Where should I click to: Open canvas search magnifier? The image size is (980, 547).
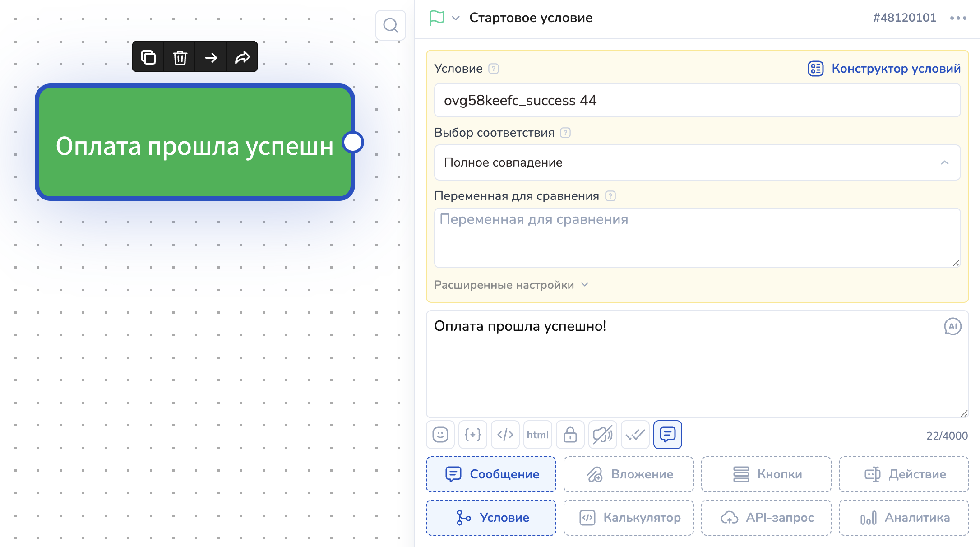click(390, 25)
